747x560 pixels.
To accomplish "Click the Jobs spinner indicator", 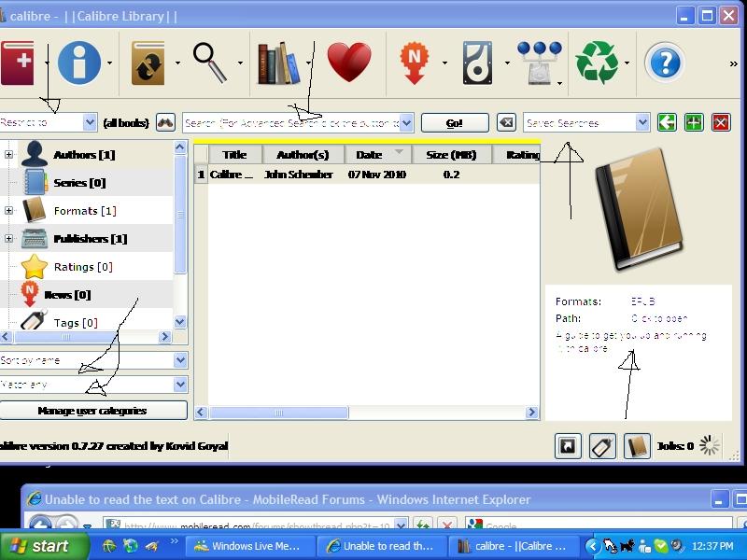I will point(710,446).
